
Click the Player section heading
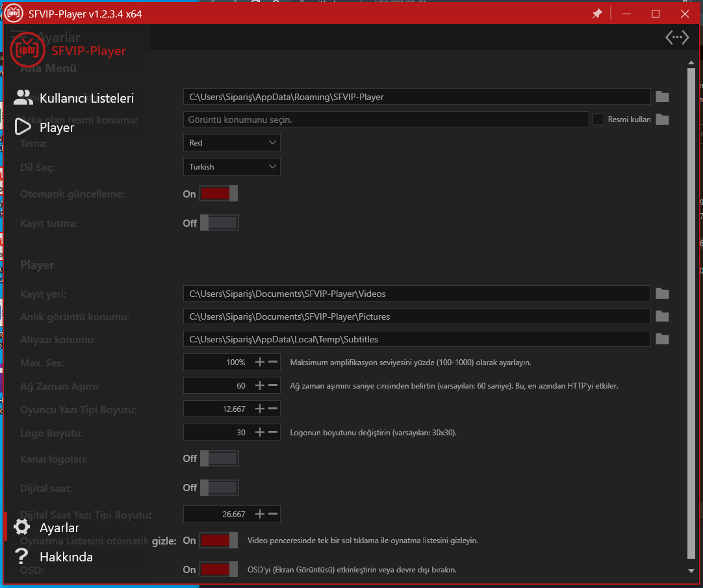[x=37, y=265]
